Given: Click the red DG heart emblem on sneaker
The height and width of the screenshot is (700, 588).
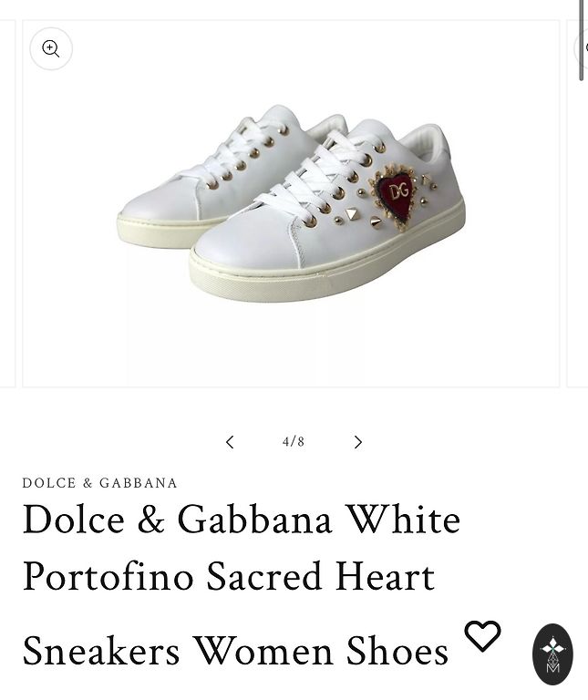Looking at the screenshot, I should click(x=397, y=193).
